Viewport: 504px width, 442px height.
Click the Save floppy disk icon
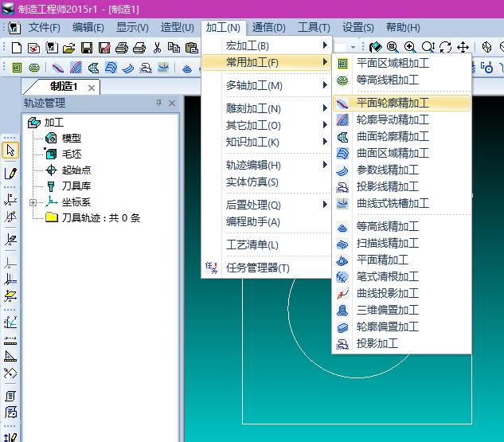click(87, 48)
